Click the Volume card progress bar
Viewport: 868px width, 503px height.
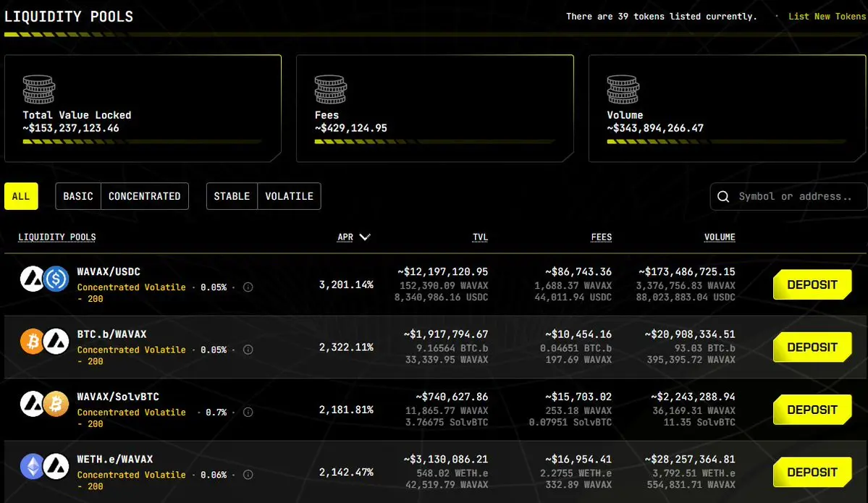(726, 142)
